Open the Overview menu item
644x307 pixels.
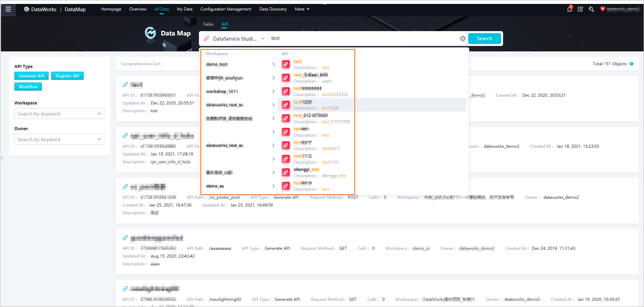138,9
